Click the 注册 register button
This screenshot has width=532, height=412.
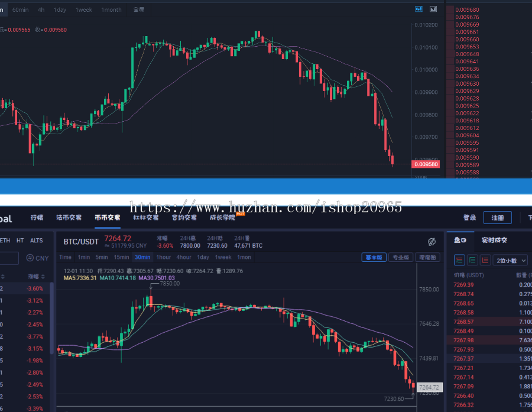pos(498,218)
